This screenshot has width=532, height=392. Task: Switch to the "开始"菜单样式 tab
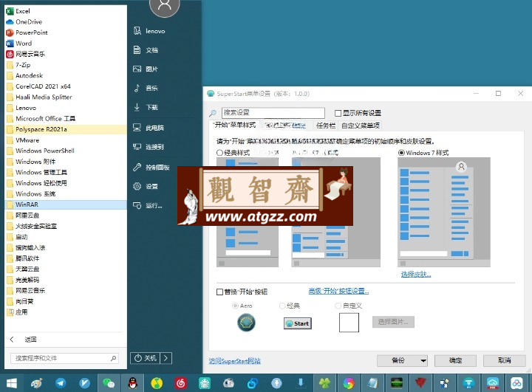[235, 125]
